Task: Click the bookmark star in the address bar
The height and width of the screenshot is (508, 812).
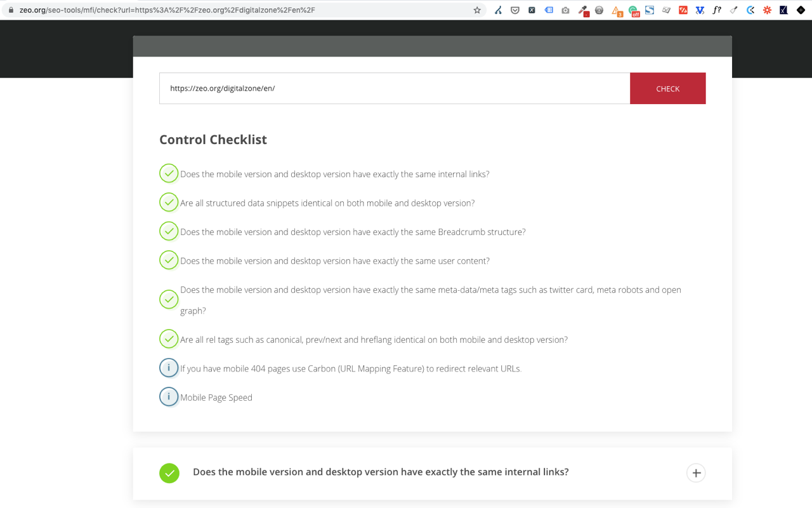Action: 477,10
